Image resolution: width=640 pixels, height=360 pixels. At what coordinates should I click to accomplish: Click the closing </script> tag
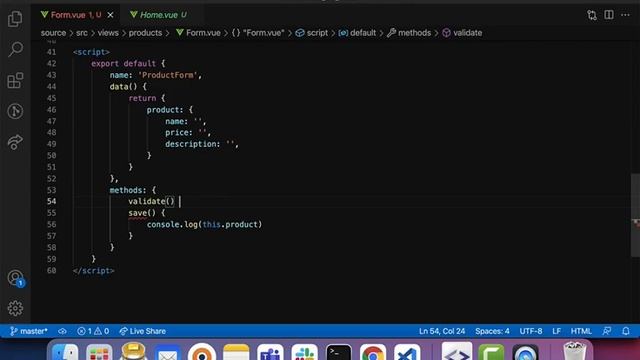pos(93,271)
